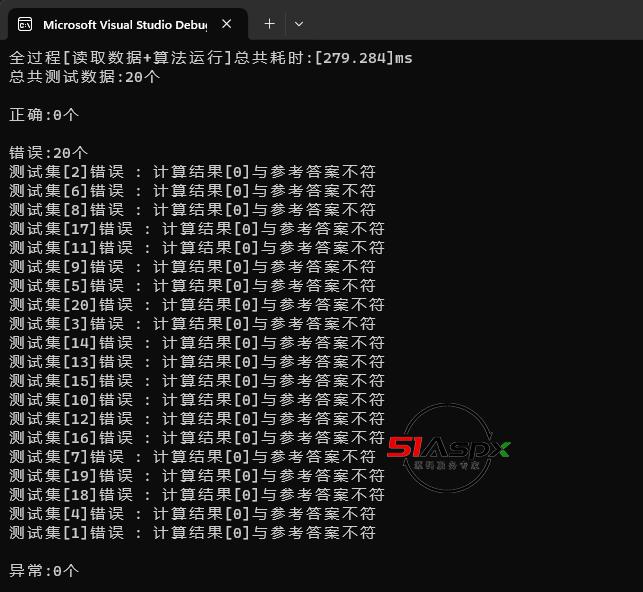This screenshot has height=592, width=643.
Task: Click the line reading 正确:0个
Action: tap(44, 115)
